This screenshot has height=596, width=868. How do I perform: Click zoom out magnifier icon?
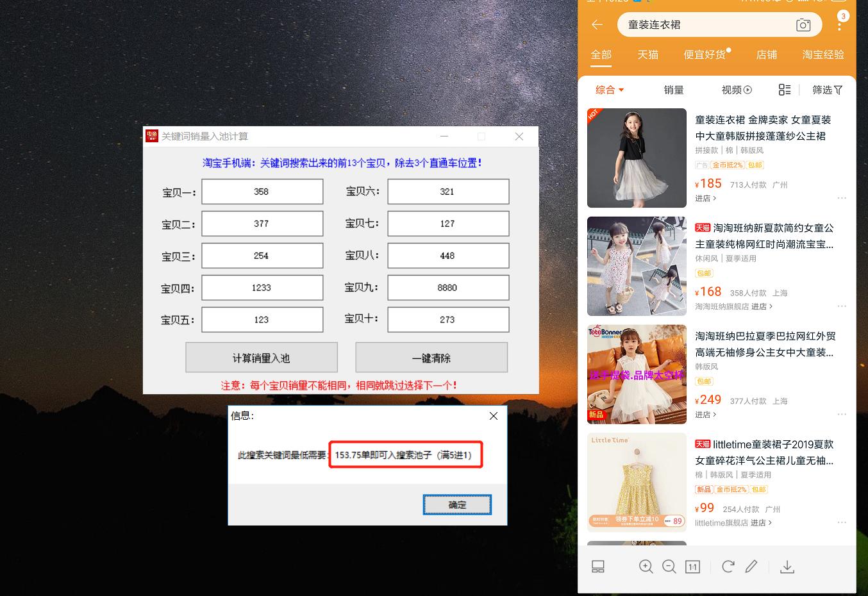click(669, 567)
